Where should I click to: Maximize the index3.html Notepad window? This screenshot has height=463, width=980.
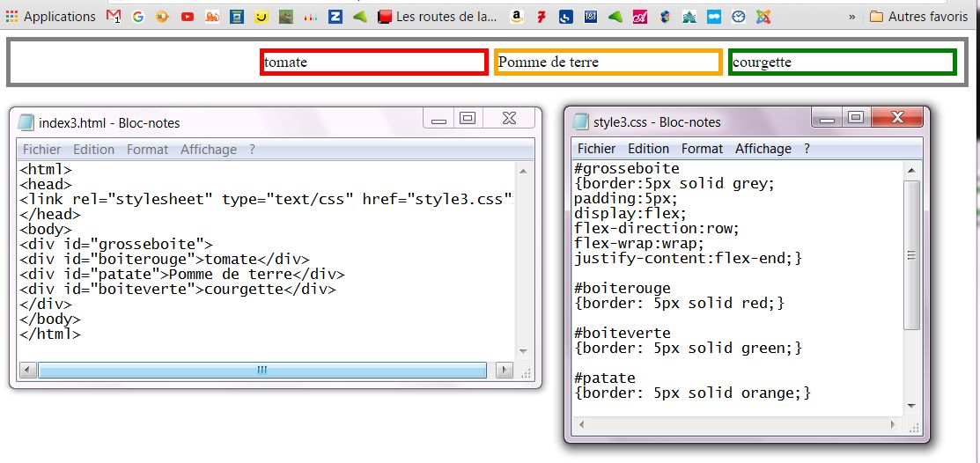[x=468, y=118]
